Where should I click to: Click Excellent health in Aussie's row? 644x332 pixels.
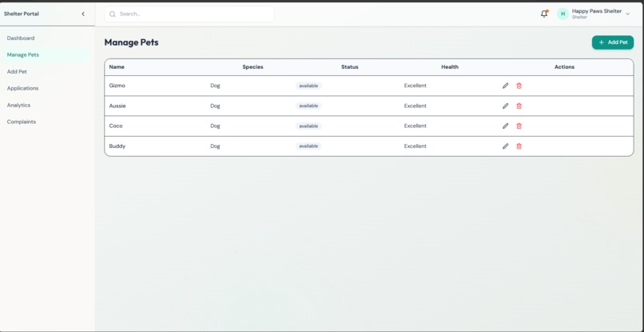click(415, 106)
